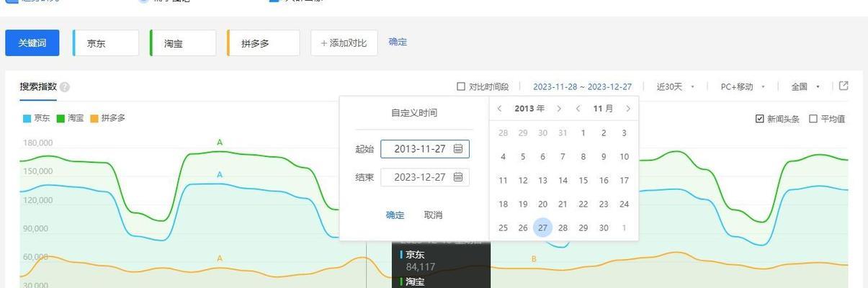This screenshot has height=288, width=868.
Task: Pick day 31 of previous month
Action: pos(563,132)
